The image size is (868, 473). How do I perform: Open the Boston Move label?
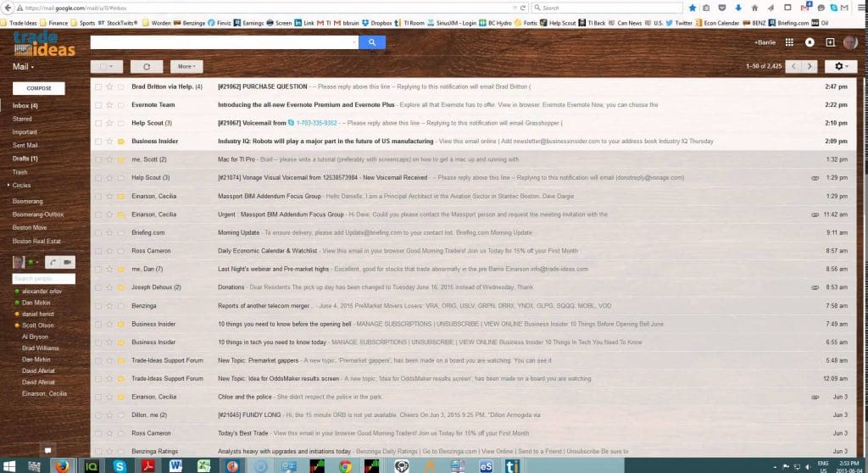(30, 228)
